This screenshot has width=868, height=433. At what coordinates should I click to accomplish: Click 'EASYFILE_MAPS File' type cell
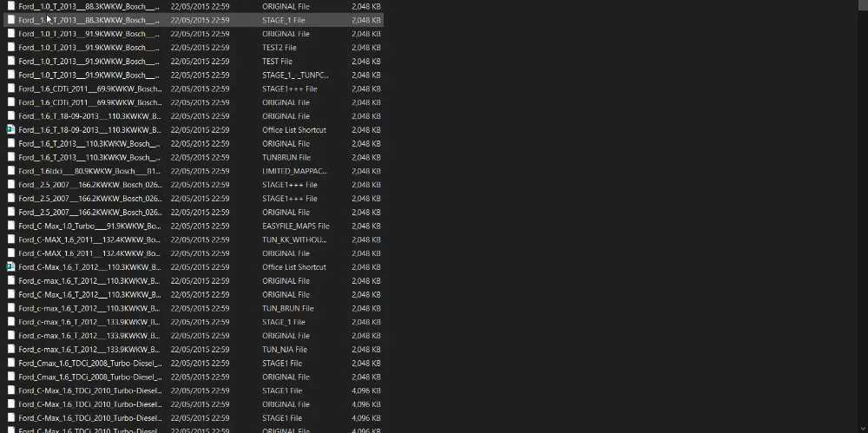(x=296, y=226)
